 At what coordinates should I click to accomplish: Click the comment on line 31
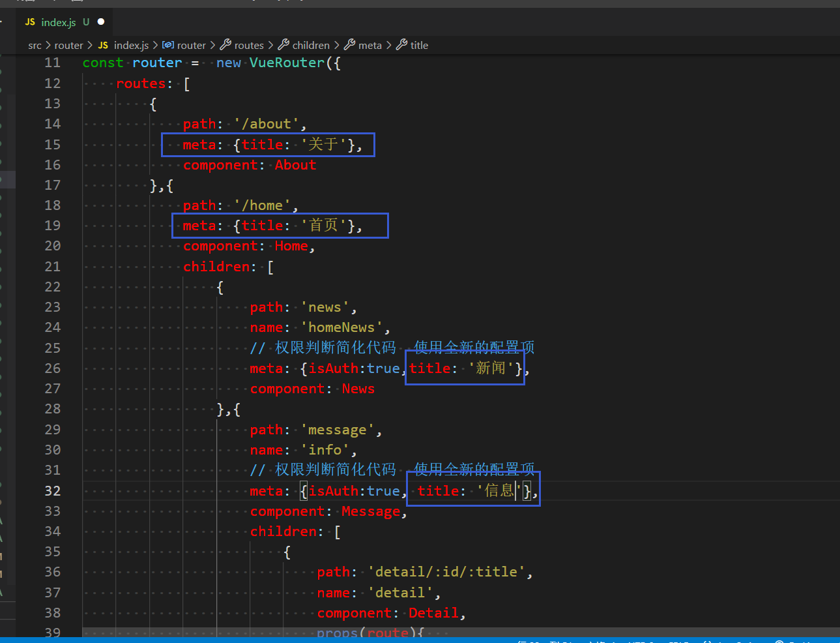tap(392, 470)
